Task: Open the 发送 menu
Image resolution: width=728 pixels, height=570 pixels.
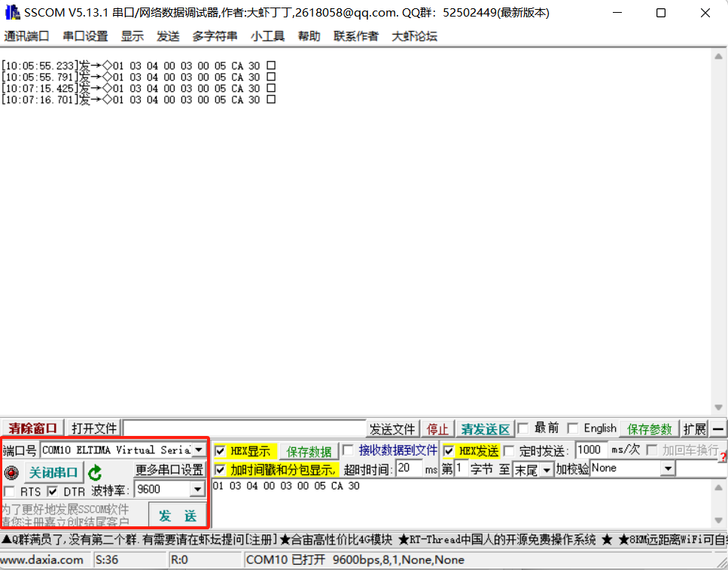Action: click(x=168, y=36)
